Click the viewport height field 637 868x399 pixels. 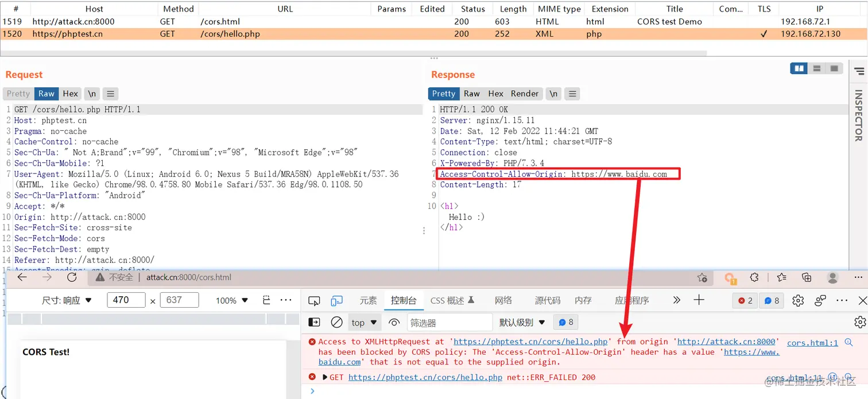point(179,300)
